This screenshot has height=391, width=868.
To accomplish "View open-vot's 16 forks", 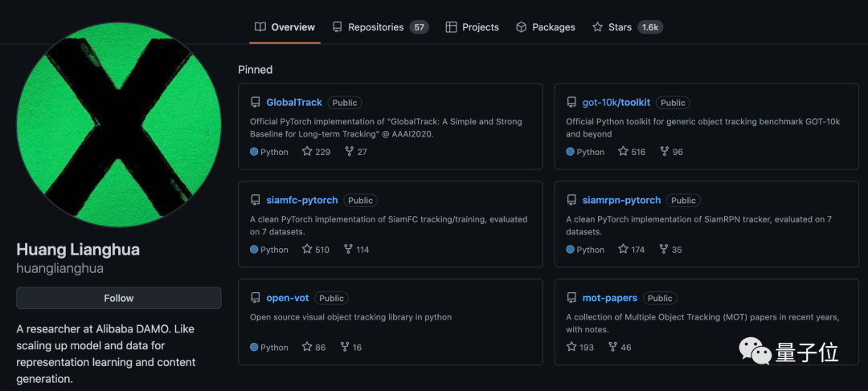I will [x=350, y=348].
